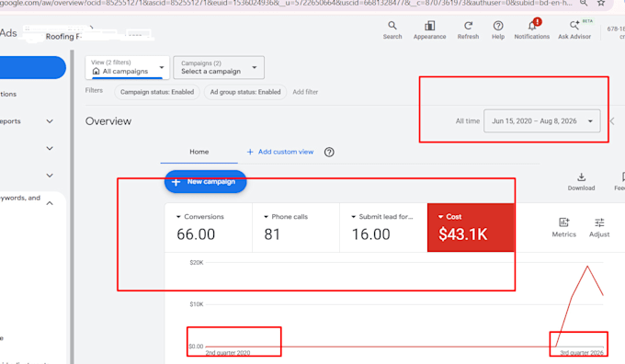Click the Campaign status: Enabled filter chip
The image size is (625, 364).
[157, 92]
